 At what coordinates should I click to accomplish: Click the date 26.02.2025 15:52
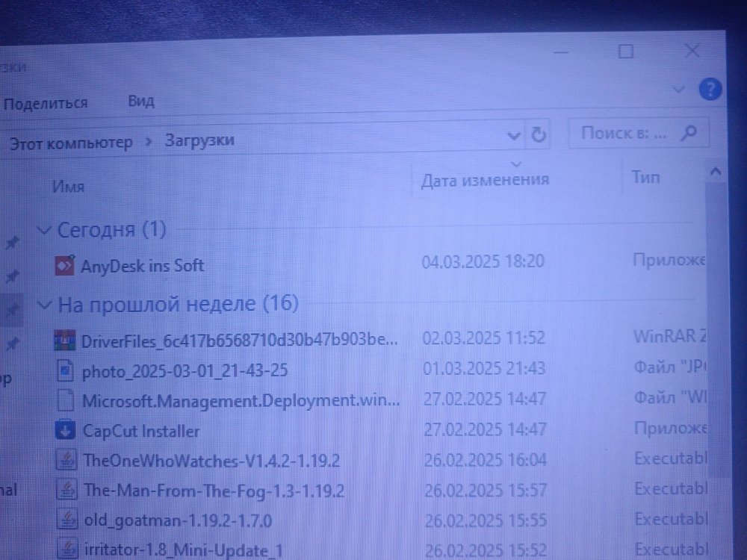[x=486, y=550]
